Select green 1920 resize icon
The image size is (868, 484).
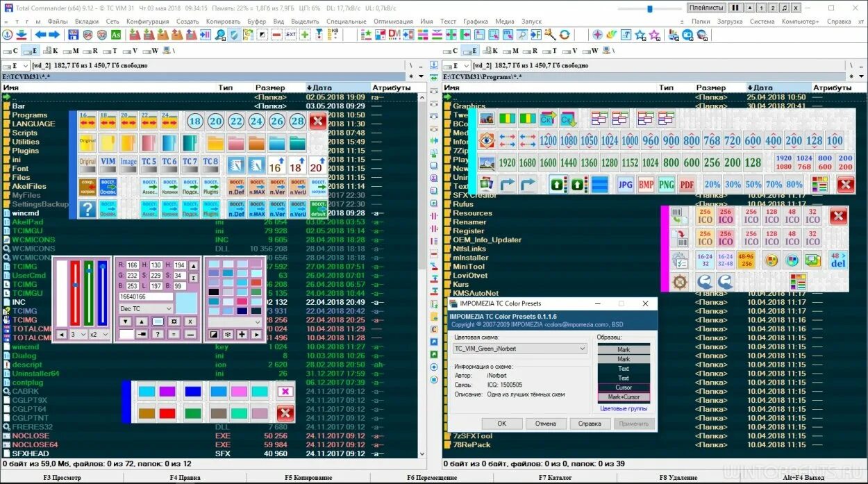508,162
